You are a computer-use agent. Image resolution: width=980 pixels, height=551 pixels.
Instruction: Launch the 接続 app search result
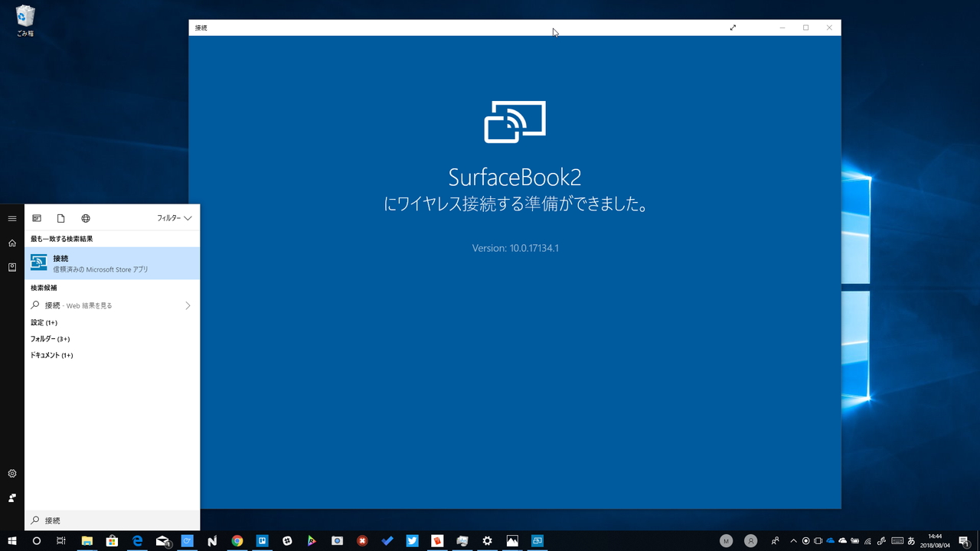[x=113, y=263]
